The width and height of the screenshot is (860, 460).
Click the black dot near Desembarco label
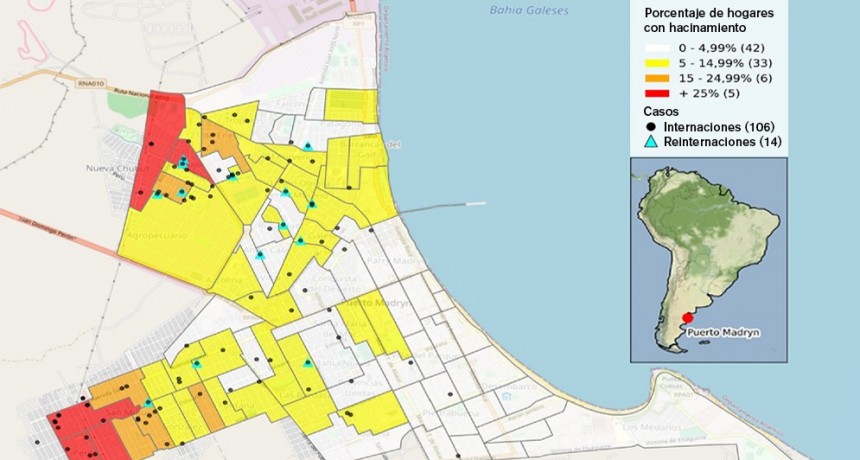tap(450, 394)
